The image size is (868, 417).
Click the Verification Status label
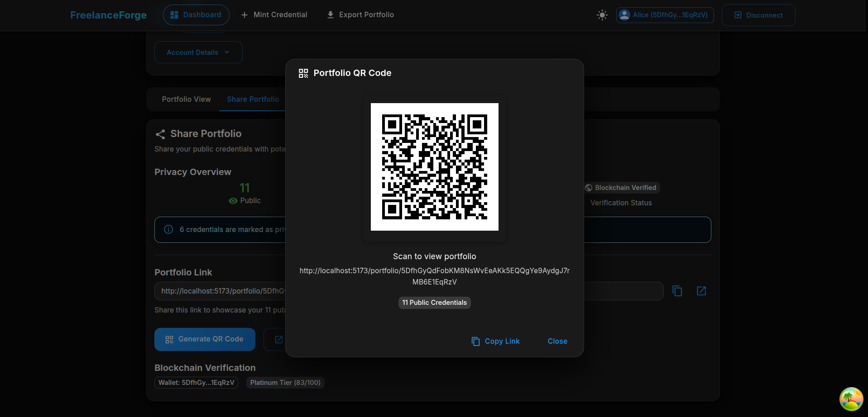621,203
